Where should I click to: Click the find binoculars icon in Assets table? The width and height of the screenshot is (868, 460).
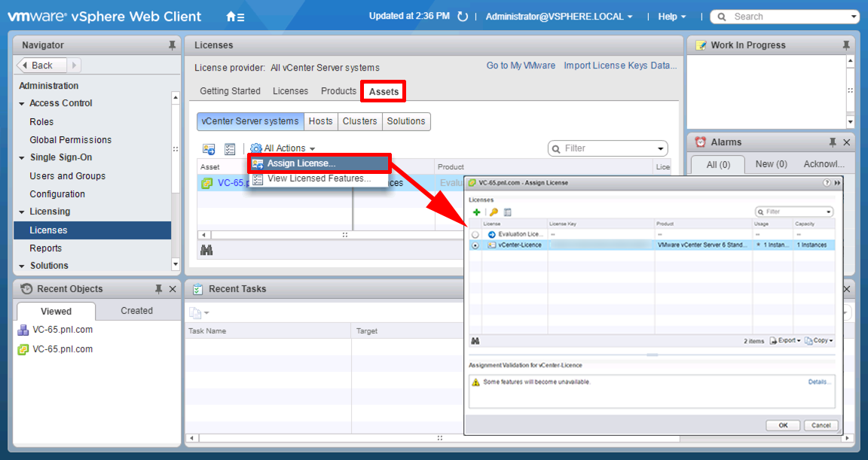(x=206, y=251)
